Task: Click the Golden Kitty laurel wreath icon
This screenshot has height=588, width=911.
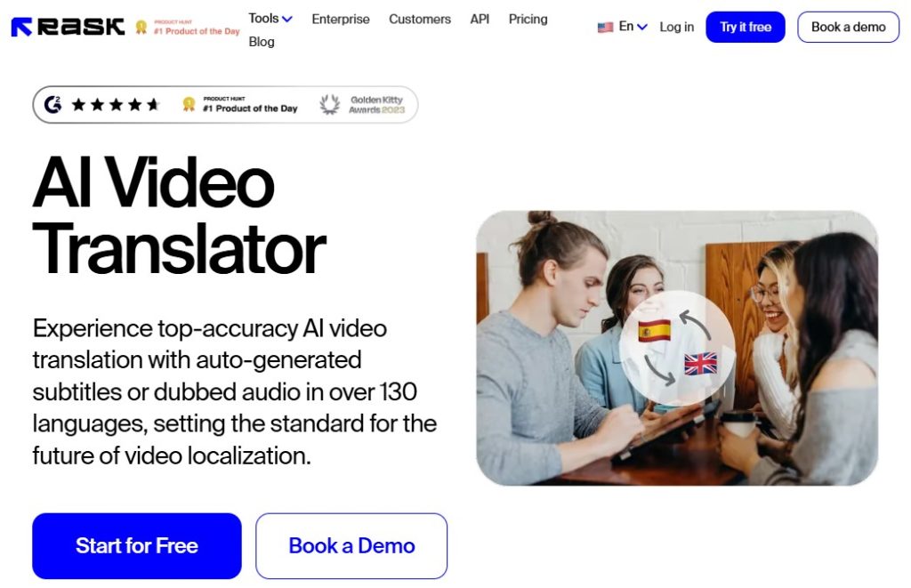Action: [x=329, y=105]
